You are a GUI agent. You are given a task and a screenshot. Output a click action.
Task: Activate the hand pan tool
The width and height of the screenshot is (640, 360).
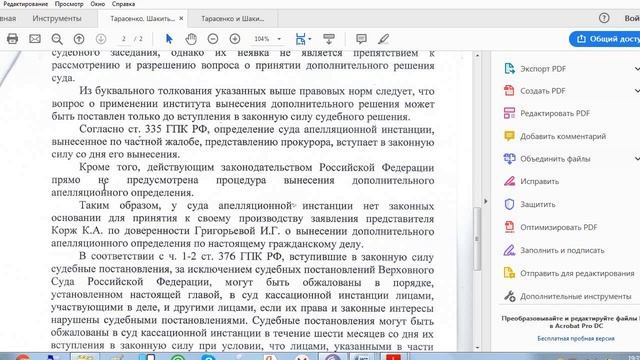(191, 39)
